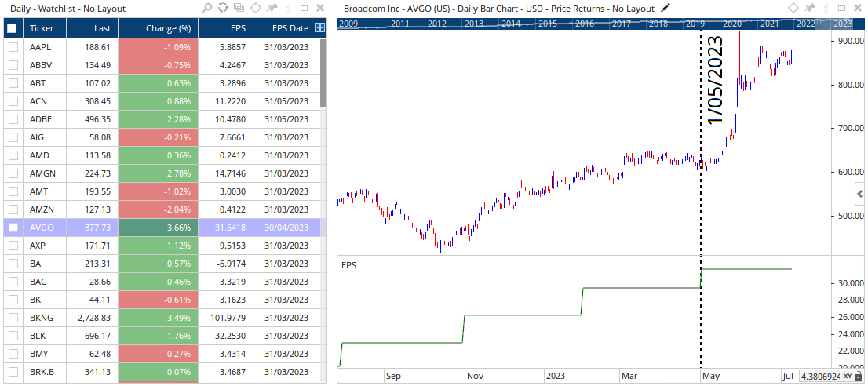Click the ACN EPS value 11.2220
Screen dimensions: 868x386
tap(225, 101)
